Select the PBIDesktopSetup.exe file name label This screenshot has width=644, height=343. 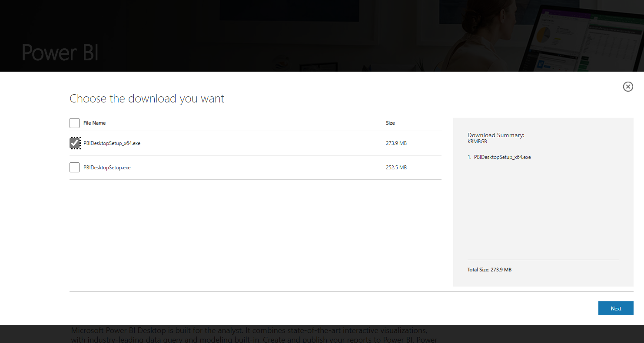[107, 168]
